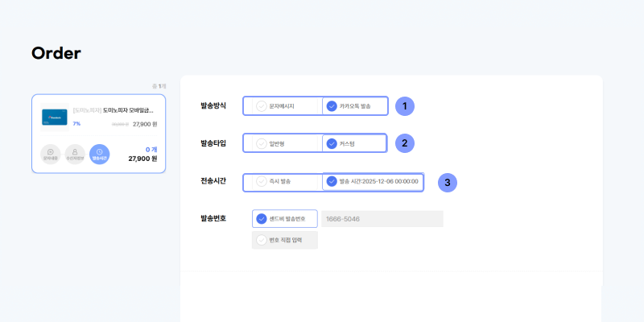Select scheduled 발송 시간 2025-12-06 option
Viewport: 644px width, 322px height.
click(x=373, y=181)
